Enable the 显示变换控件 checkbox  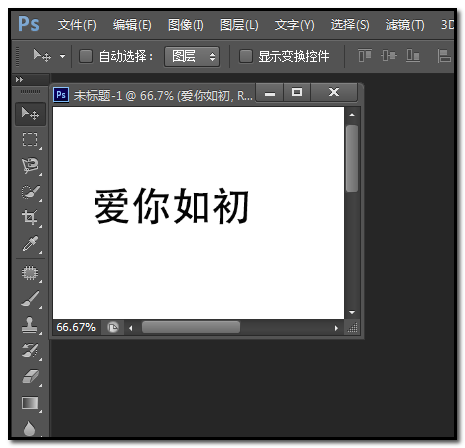[x=246, y=56]
